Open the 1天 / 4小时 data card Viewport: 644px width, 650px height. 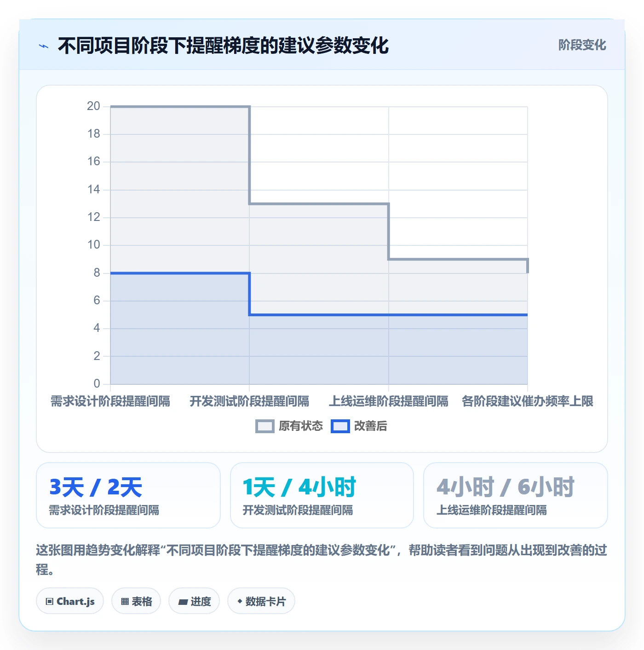[322, 495]
